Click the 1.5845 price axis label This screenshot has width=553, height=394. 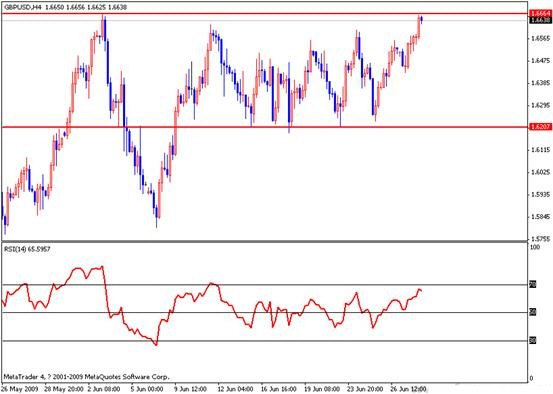click(541, 217)
